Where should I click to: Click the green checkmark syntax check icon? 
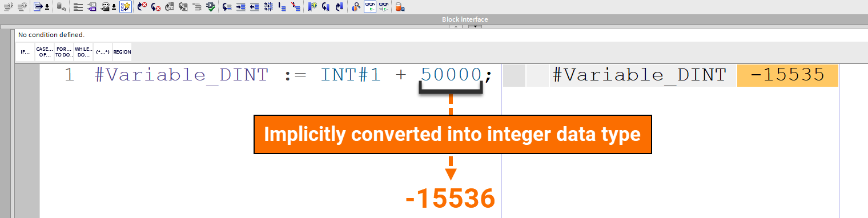[x=211, y=7]
